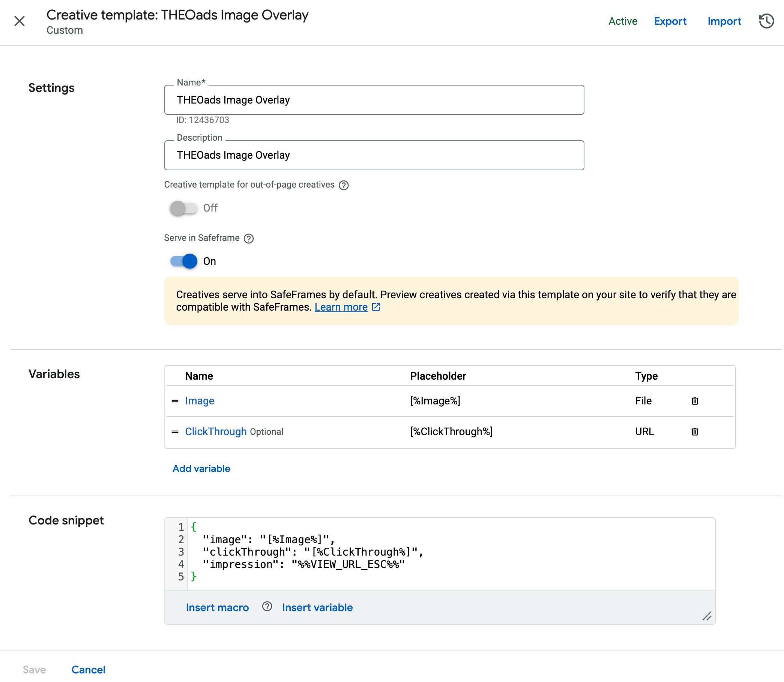Screen dimensions: 784x682
Task: Edit the Name input field
Action: pyautogui.click(x=374, y=100)
